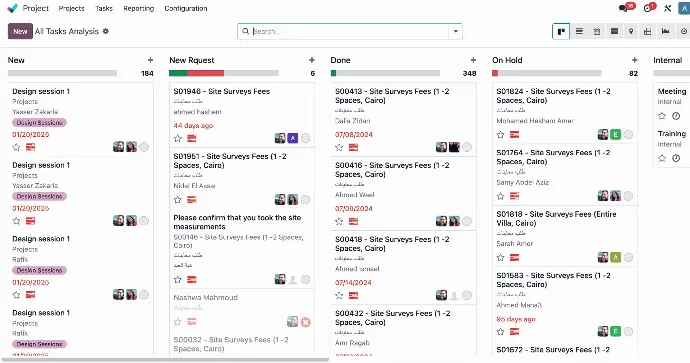The height and width of the screenshot is (363, 690).
Task: Add a task in the New column
Action: pos(150,60)
